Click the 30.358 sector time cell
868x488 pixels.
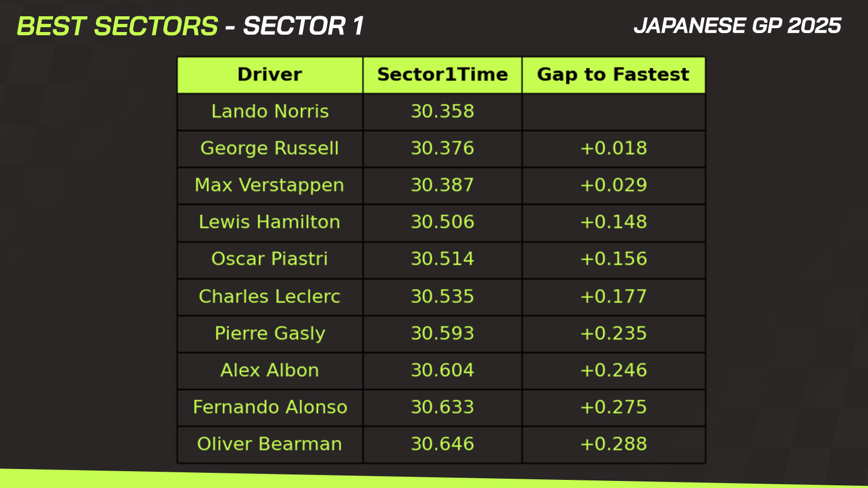(442, 112)
